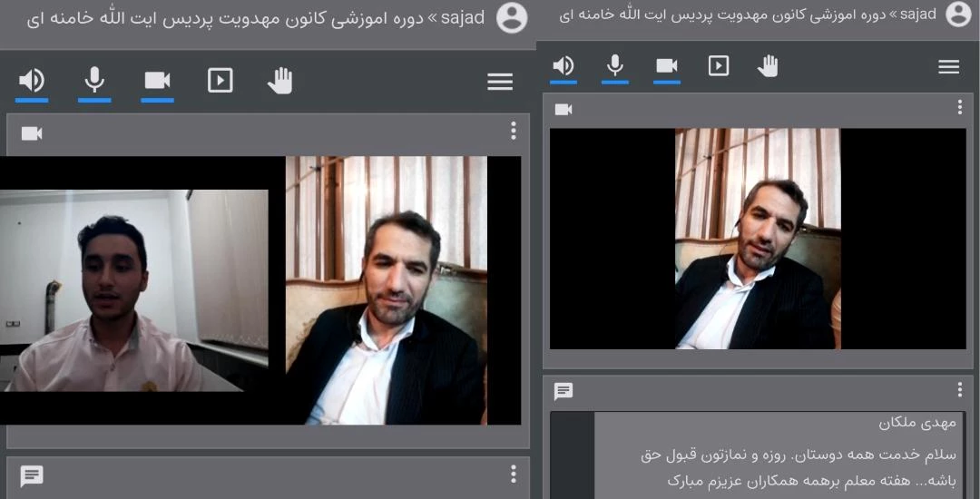Click the profile avatar icon in the left header
This screenshot has height=499, width=980.
(512, 18)
